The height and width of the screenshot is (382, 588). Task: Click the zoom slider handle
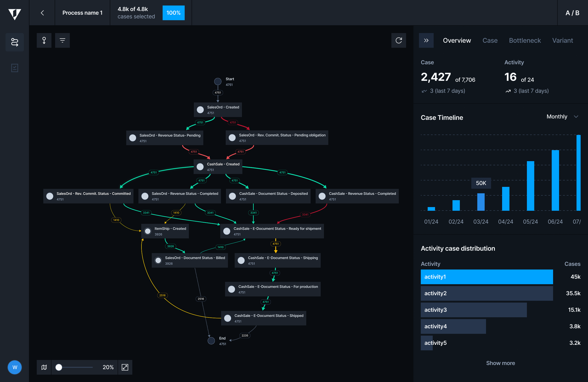59,367
